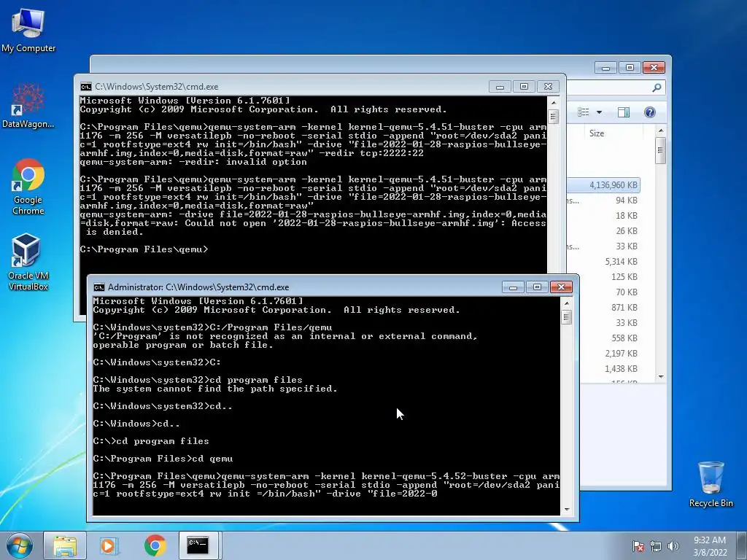Click Administrator cmd scrollbar thumb
Image resolution: width=747 pixels, height=560 pixels.
tap(566, 317)
